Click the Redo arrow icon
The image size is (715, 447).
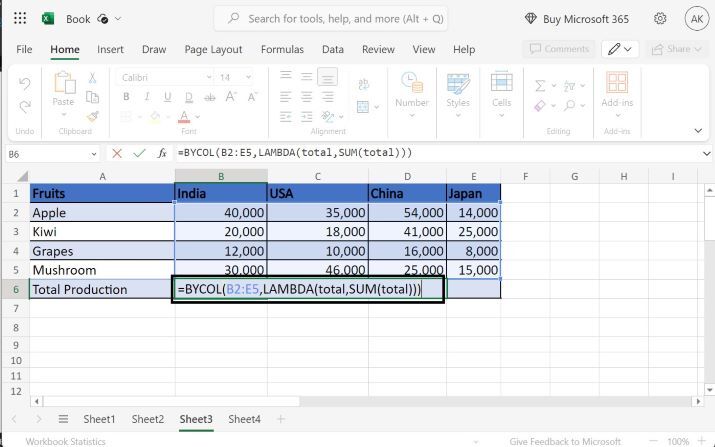25,106
